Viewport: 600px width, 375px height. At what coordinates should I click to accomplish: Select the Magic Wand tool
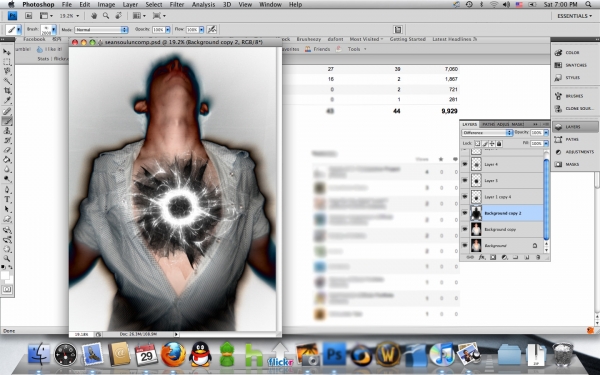(7, 81)
